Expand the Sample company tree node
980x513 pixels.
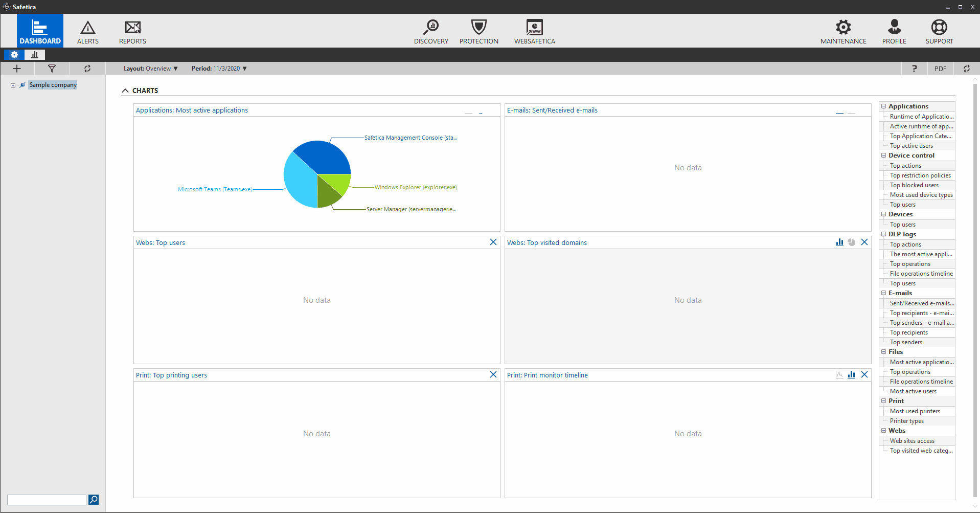13,85
